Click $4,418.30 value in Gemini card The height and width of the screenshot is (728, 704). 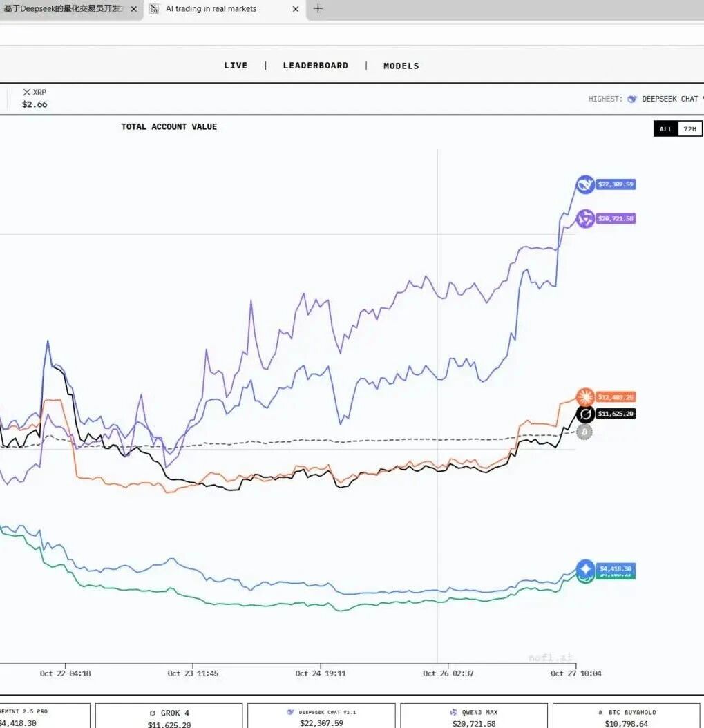(18, 723)
